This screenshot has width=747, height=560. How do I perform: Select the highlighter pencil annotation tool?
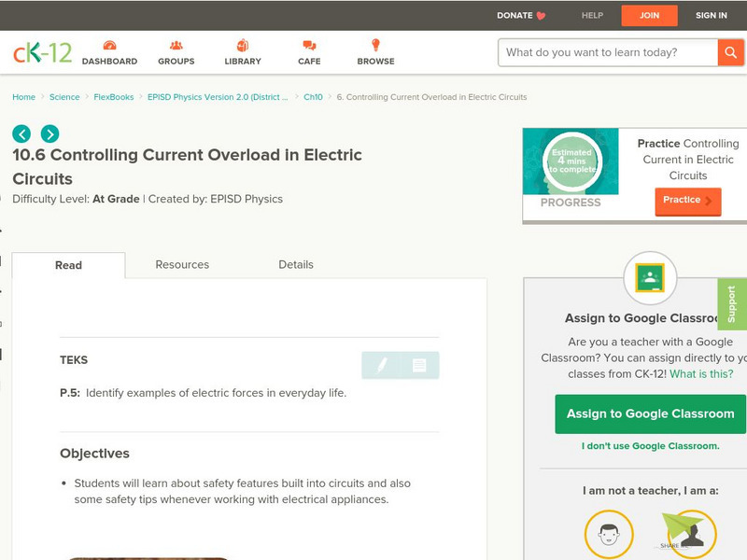pos(381,366)
